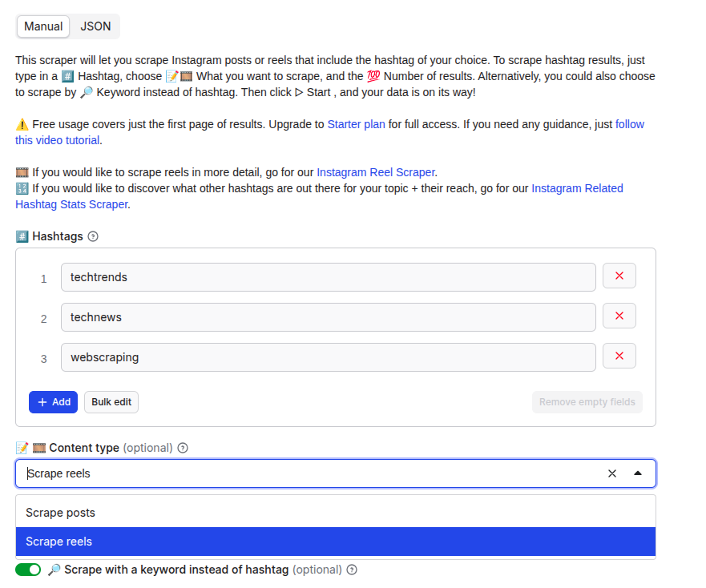Open the follow this video tutorial link
This screenshot has width=706, height=588.
click(x=629, y=124)
